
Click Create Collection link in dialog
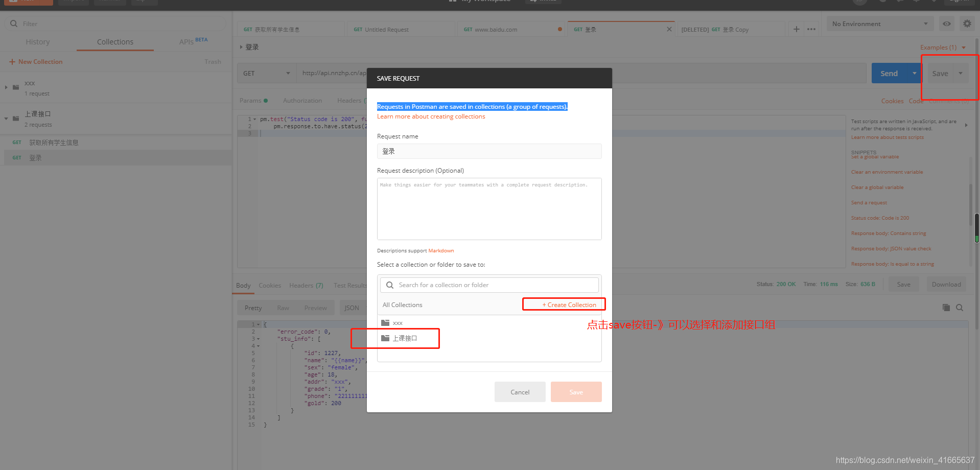coord(569,305)
